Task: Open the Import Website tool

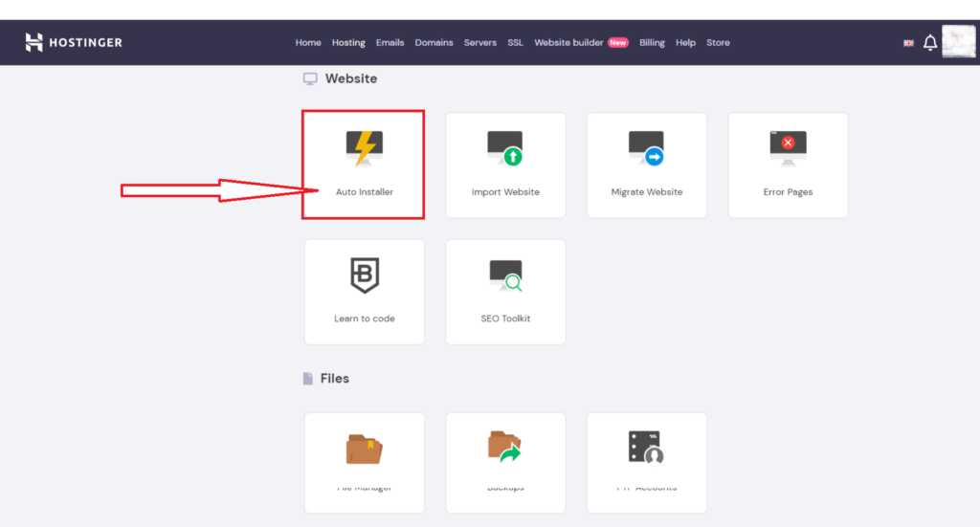Action: point(505,165)
